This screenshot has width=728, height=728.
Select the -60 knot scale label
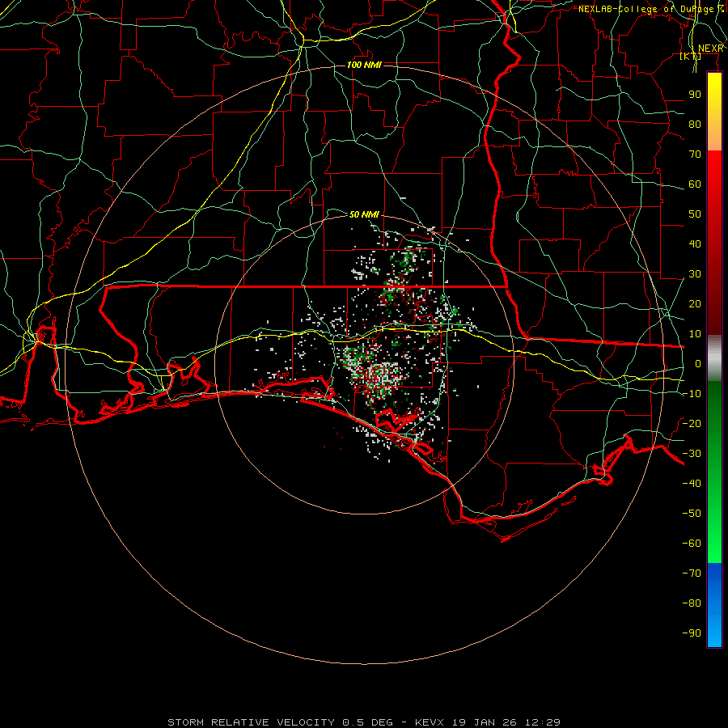tap(692, 544)
